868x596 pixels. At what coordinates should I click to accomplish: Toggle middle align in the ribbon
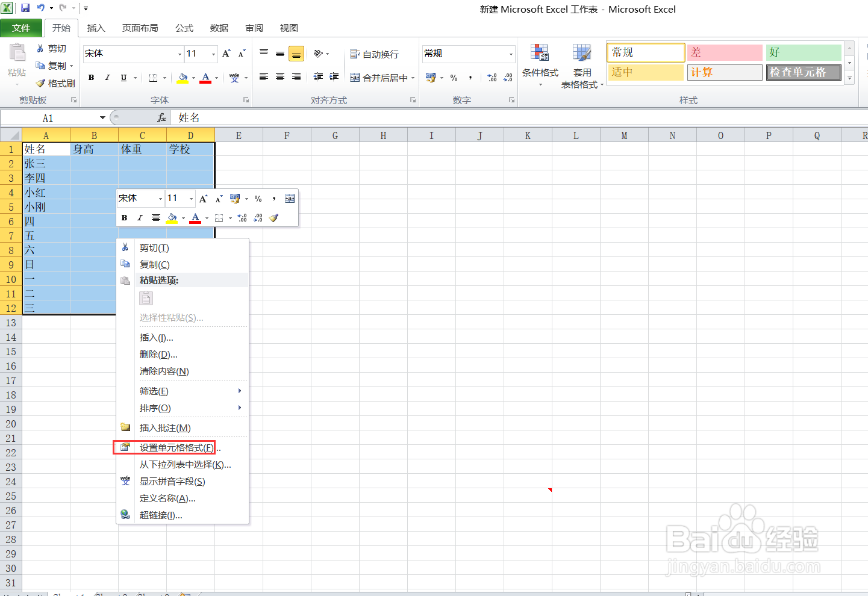[x=280, y=54]
